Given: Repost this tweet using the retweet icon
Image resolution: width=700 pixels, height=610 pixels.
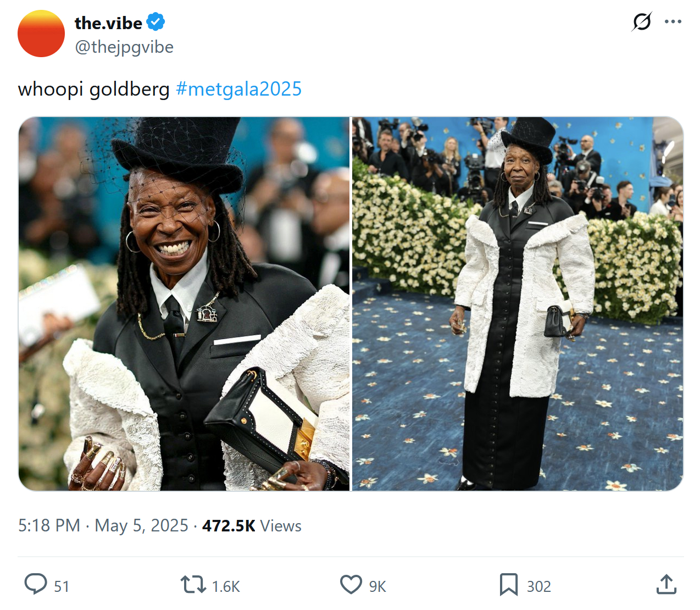Looking at the screenshot, I should click(193, 585).
